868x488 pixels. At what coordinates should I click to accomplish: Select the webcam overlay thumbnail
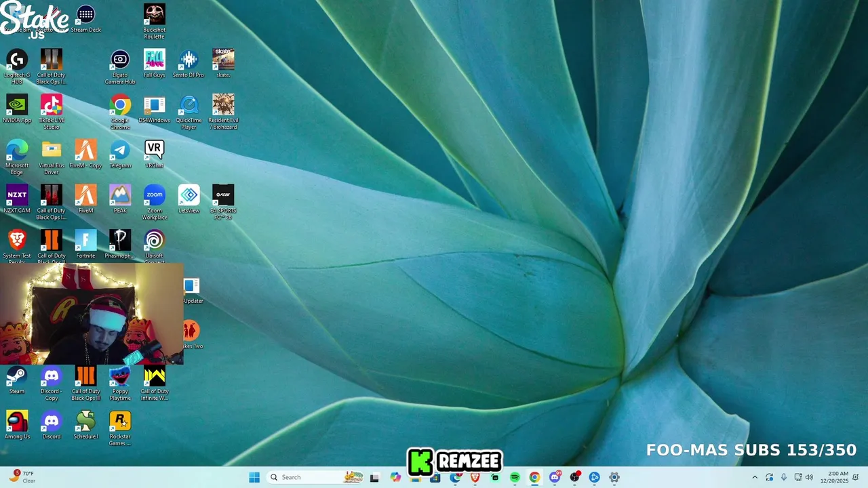[x=92, y=314]
